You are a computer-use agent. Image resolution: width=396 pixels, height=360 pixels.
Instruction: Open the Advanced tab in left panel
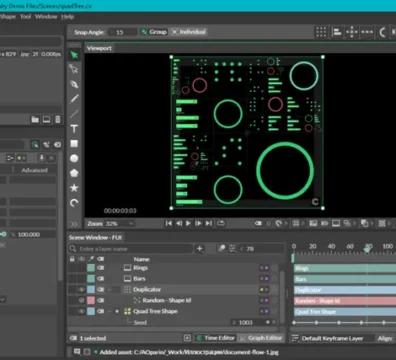tap(34, 170)
